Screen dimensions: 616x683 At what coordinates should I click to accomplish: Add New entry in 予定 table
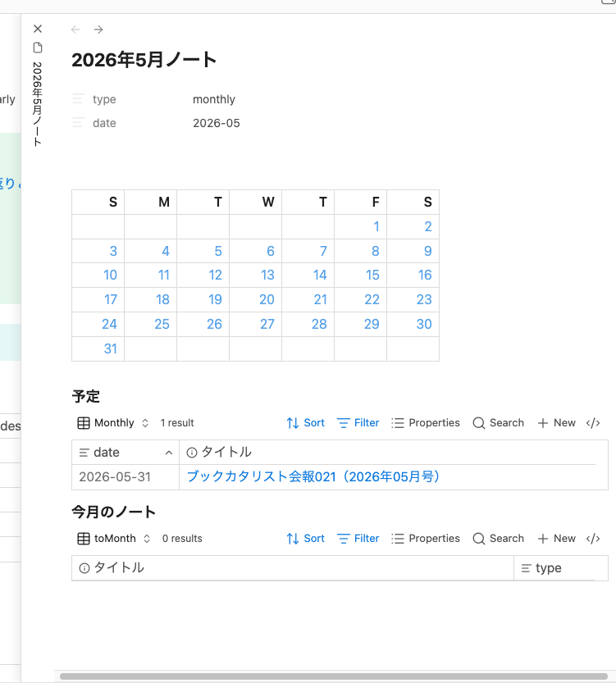[557, 423]
